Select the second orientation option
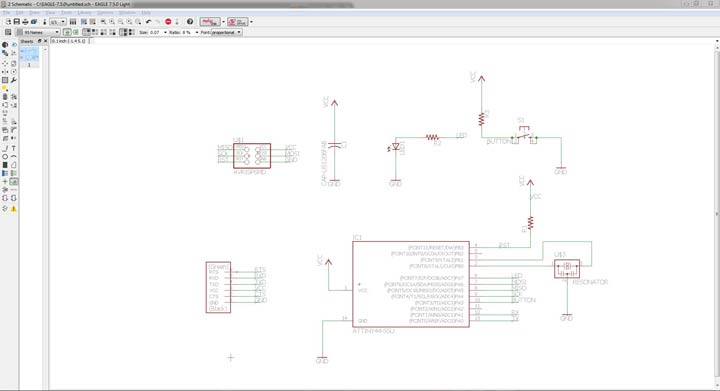The height and width of the screenshot is (391, 720). (x=95, y=32)
